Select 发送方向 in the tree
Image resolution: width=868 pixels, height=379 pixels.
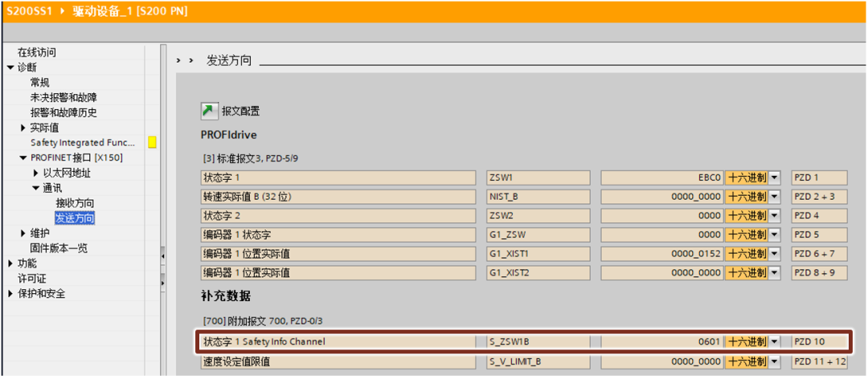pyautogui.click(x=75, y=218)
